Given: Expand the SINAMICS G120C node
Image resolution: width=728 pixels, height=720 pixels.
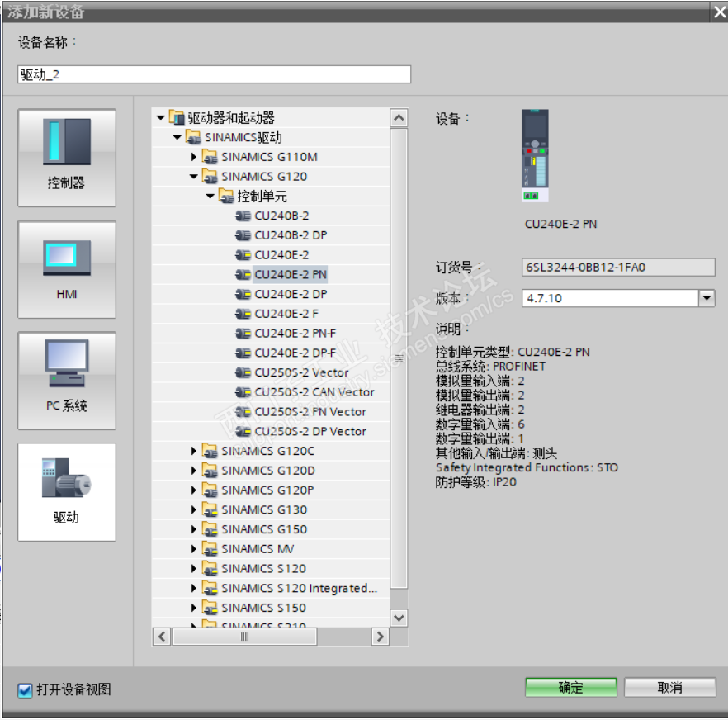Looking at the screenshot, I should (x=194, y=451).
